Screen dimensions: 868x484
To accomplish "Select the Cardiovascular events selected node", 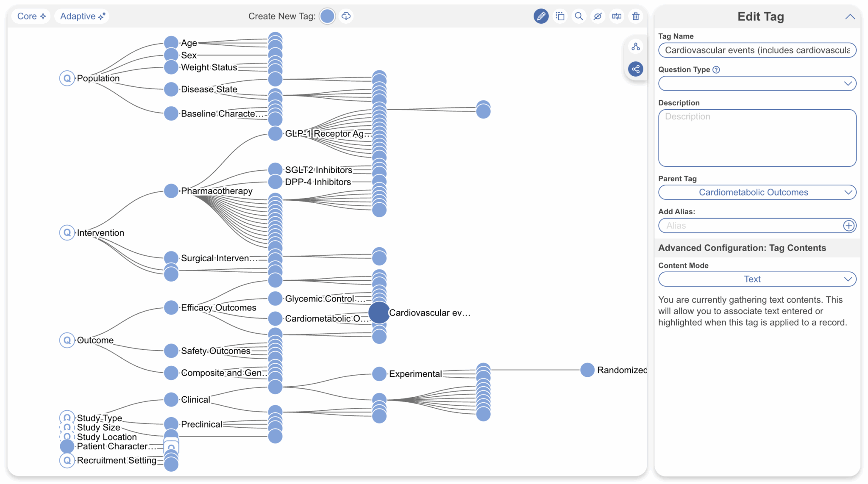I will (x=379, y=313).
